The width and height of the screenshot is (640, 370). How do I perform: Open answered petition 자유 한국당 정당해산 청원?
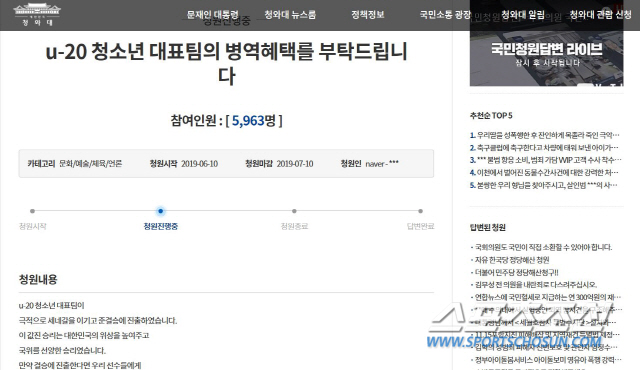(512, 260)
